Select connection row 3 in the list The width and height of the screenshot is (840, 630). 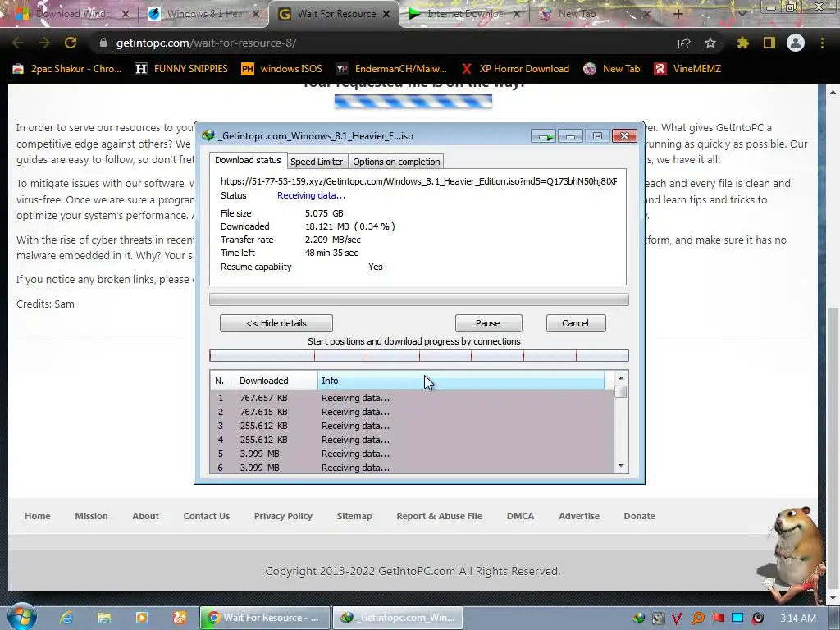click(412, 426)
